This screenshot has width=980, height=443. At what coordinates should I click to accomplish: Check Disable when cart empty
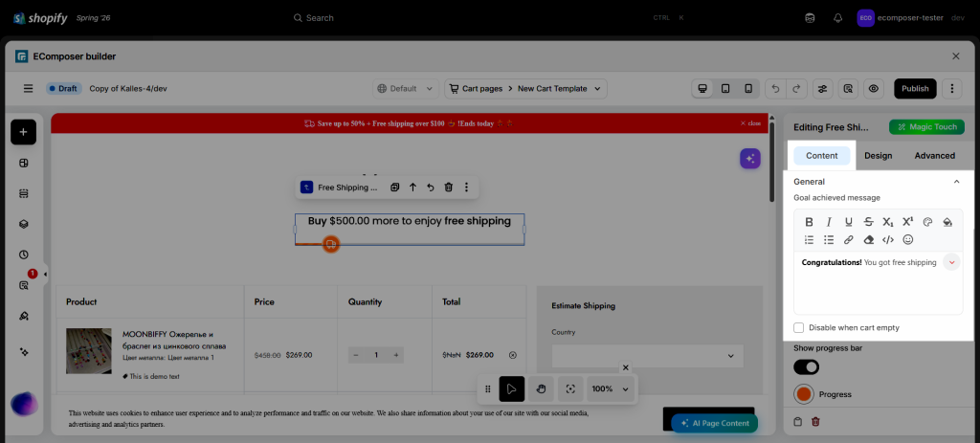[799, 327]
